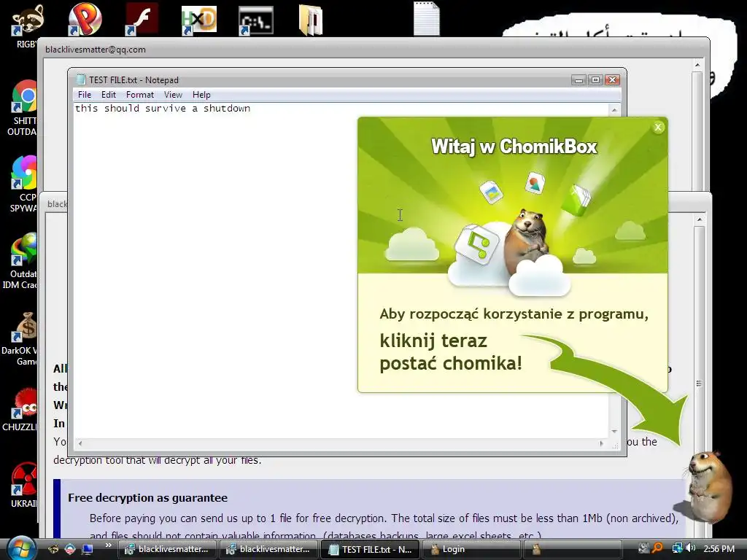Viewport: 747px width, 560px height.
Task: Open the folder icon on the desktop
Action: 311,20
